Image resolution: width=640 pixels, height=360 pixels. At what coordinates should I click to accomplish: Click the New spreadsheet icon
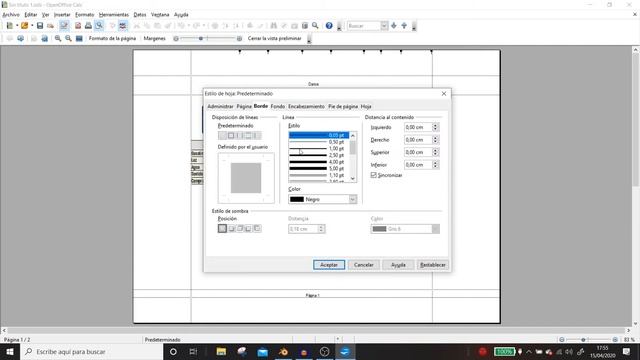pyautogui.click(x=10, y=26)
